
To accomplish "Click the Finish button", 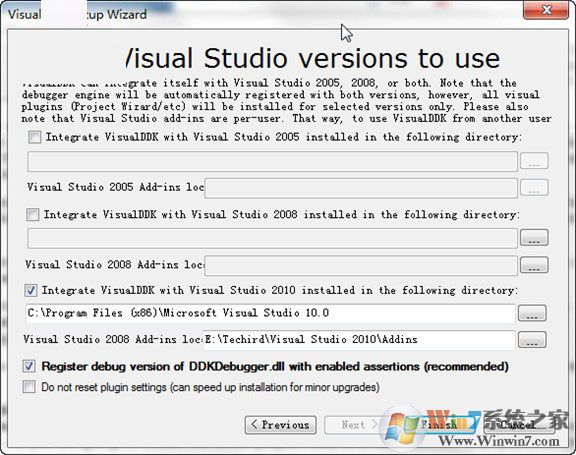I will pyautogui.click(x=438, y=425).
